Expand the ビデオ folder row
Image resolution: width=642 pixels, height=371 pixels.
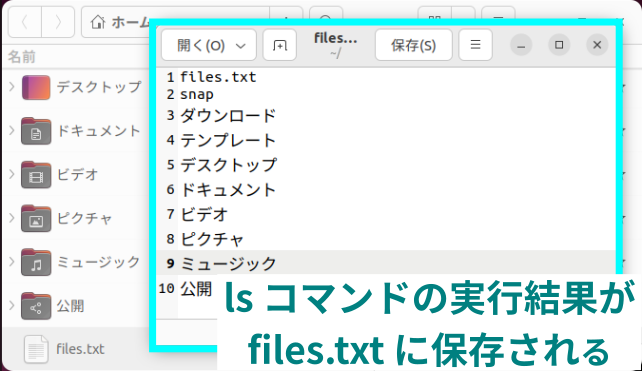pos(12,174)
